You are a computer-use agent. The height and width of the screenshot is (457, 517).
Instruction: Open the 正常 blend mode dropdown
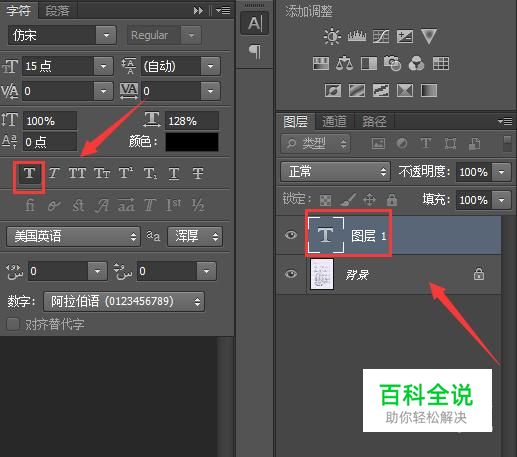(335, 172)
